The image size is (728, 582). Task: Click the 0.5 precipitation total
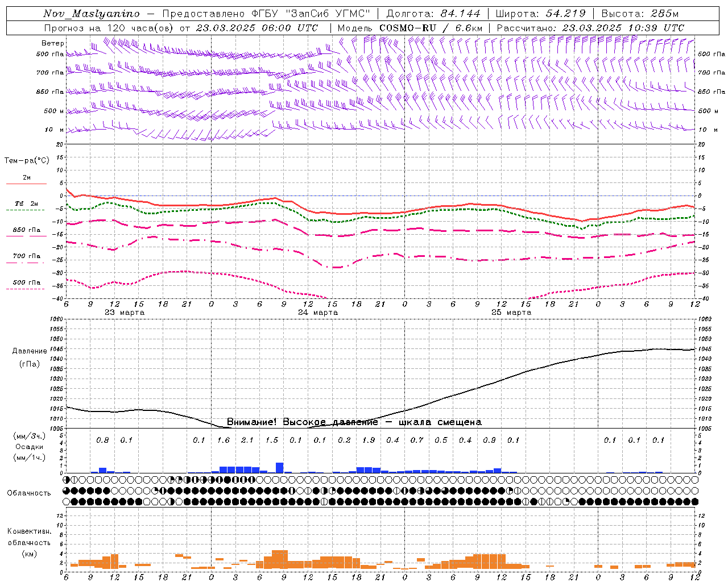(441, 440)
